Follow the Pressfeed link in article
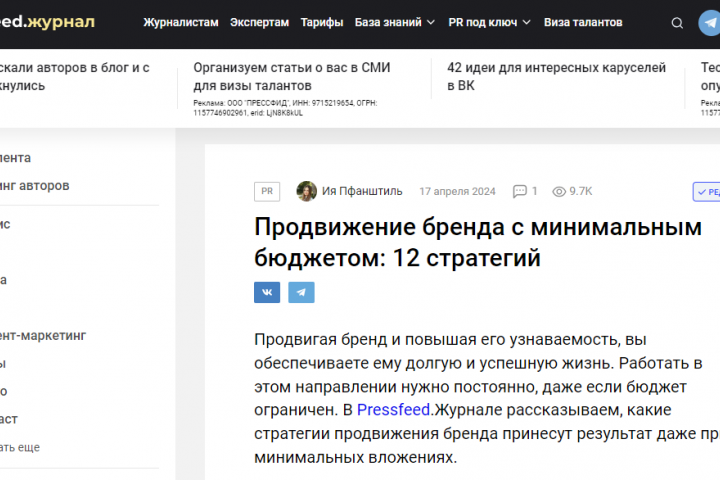Viewport: 720px width, 480px height. [x=394, y=409]
